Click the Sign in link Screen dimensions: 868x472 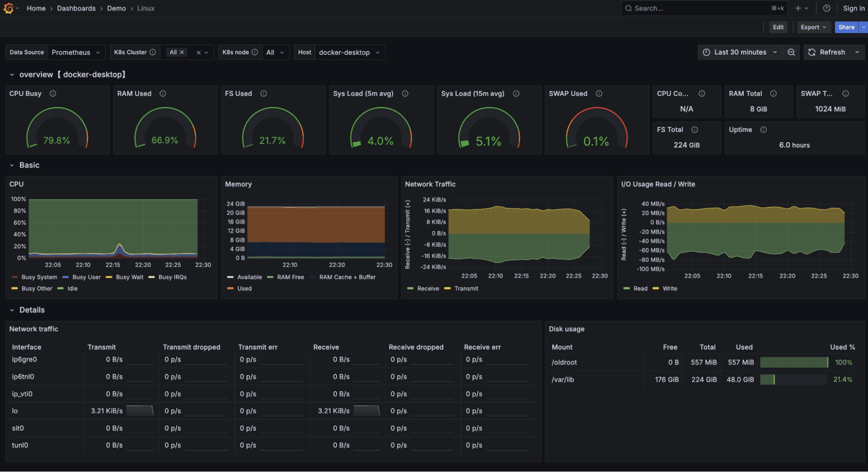pos(853,8)
